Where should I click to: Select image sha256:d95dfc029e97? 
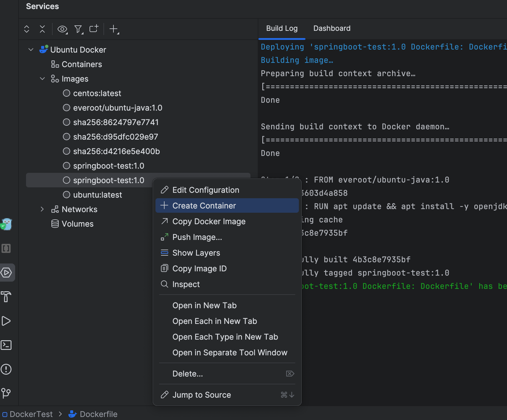pyautogui.click(x=115, y=137)
